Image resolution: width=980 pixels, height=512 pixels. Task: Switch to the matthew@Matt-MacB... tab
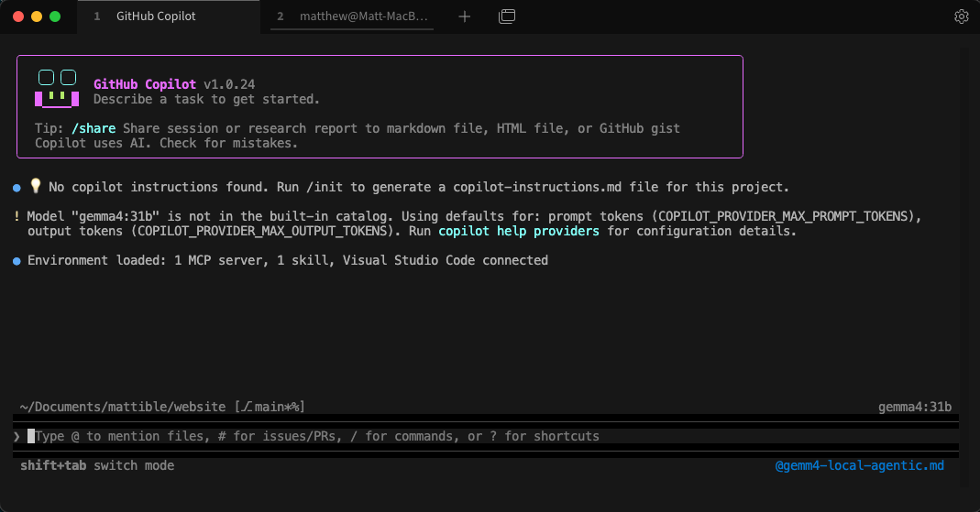point(353,16)
